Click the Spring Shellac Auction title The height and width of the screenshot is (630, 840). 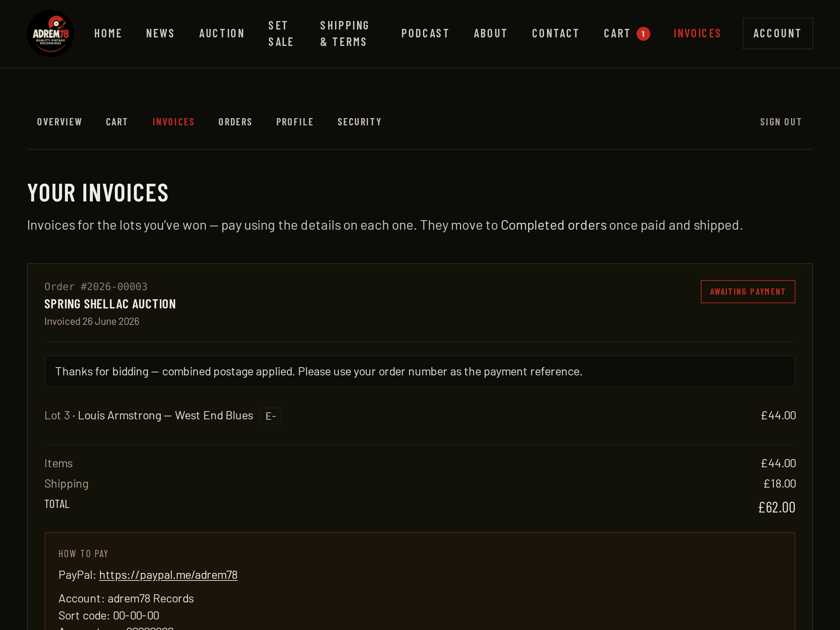pyautogui.click(x=110, y=304)
